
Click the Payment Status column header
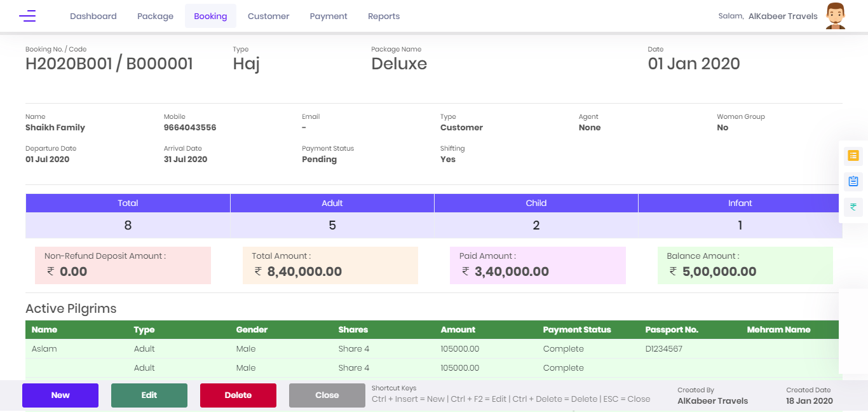pyautogui.click(x=576, y=330)
